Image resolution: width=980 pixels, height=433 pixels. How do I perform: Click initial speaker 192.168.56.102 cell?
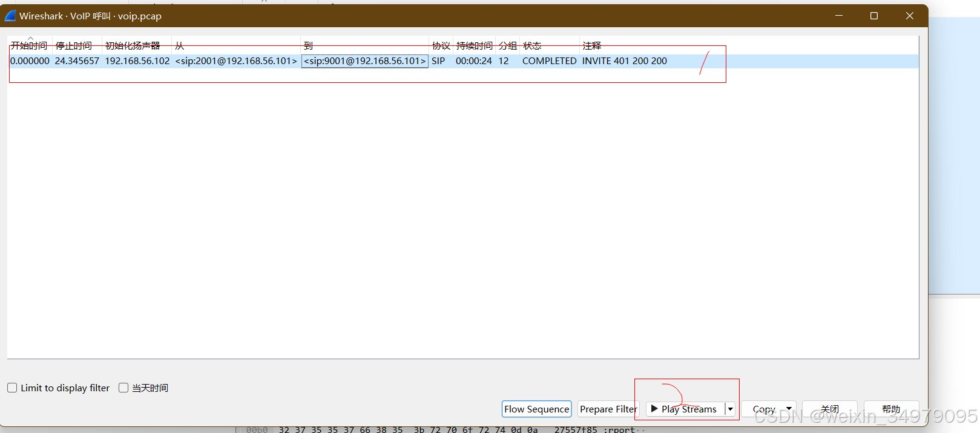click(137, 61)
